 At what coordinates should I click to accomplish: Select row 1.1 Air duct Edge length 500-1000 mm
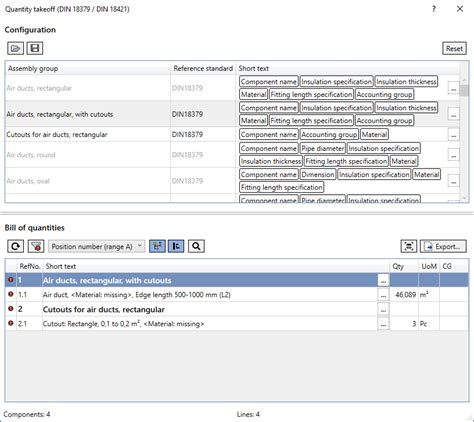click(237, 295)
